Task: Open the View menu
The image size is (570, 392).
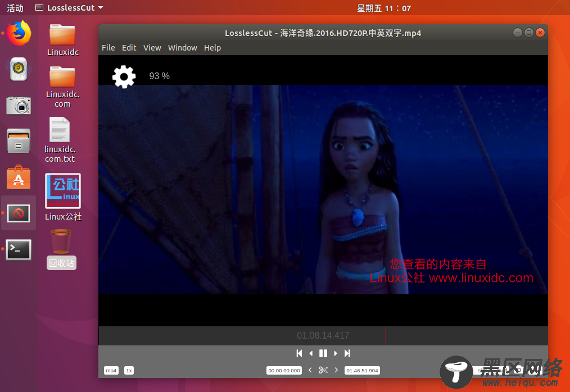Action: coord(152,48)
